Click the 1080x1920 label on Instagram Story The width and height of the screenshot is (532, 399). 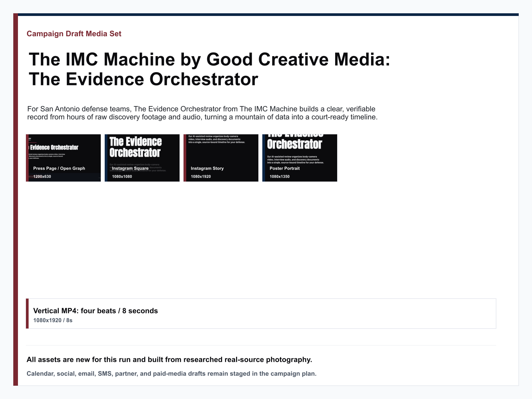(x=201, y=177)
